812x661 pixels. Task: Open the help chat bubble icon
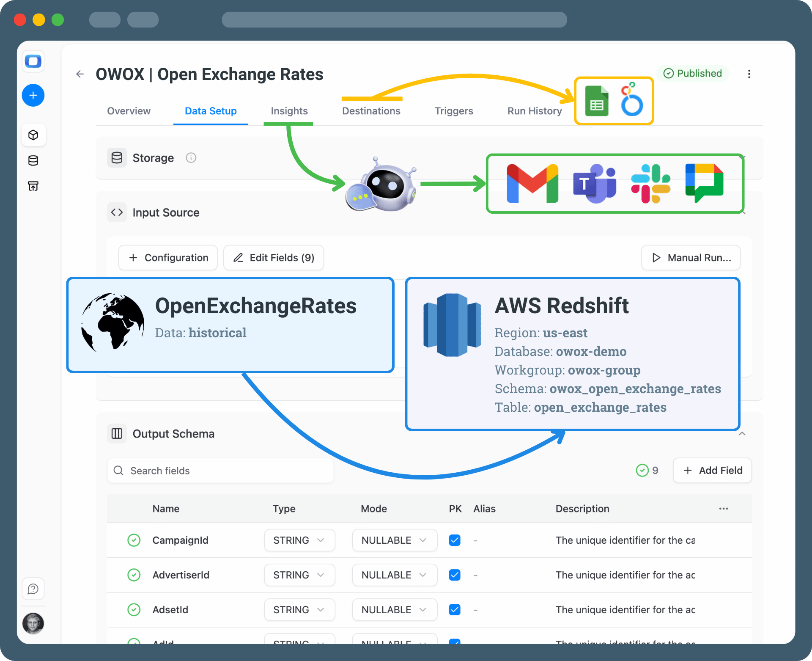coord(33,589)
